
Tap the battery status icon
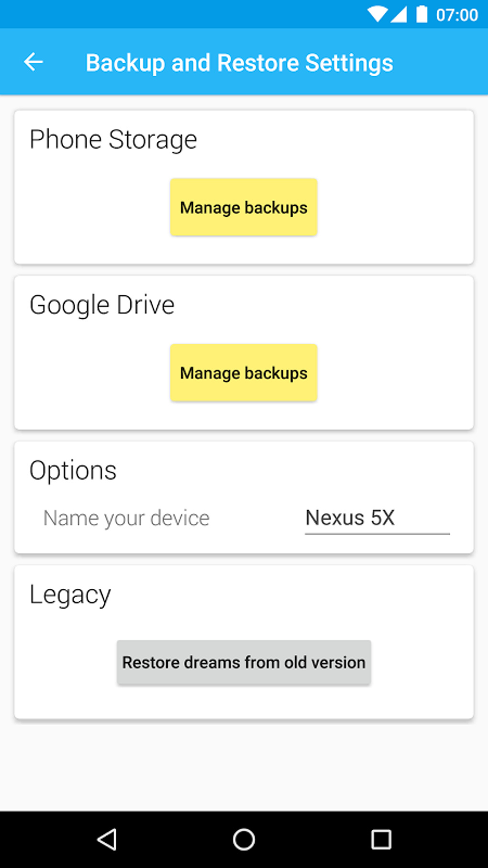[x=421, y=14]
